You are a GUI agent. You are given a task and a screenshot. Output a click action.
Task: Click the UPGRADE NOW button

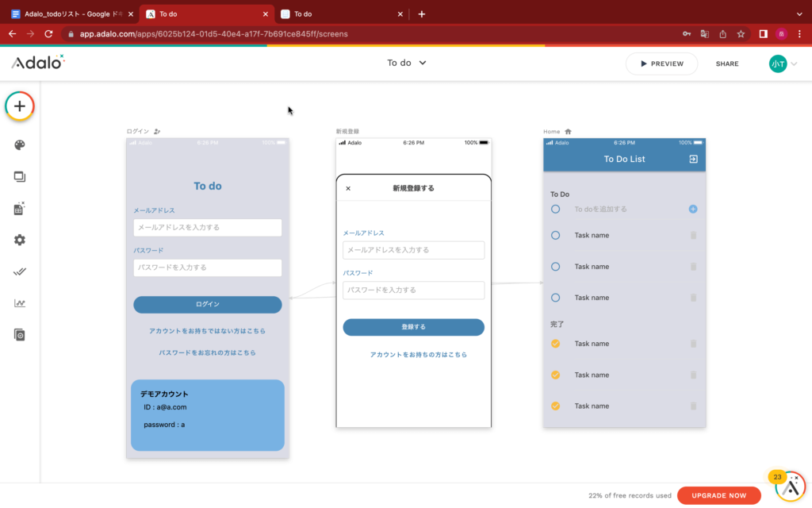click(718, 495)
